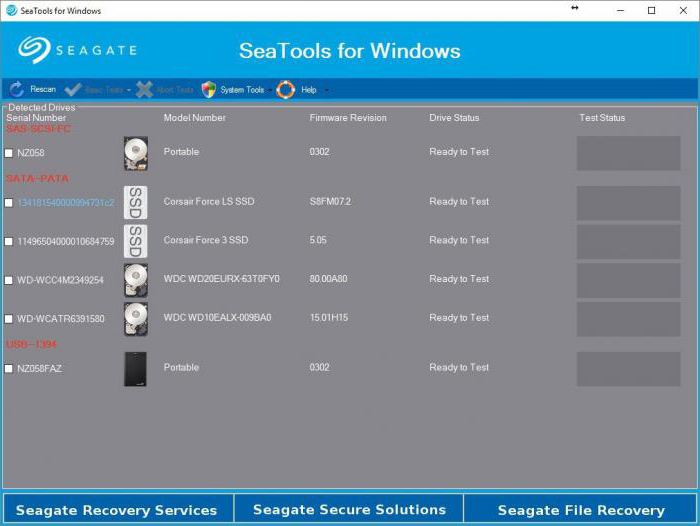Click the SeaTools app icon in title bar
Screen dimensions: 700x526
[x=11, y=10]
